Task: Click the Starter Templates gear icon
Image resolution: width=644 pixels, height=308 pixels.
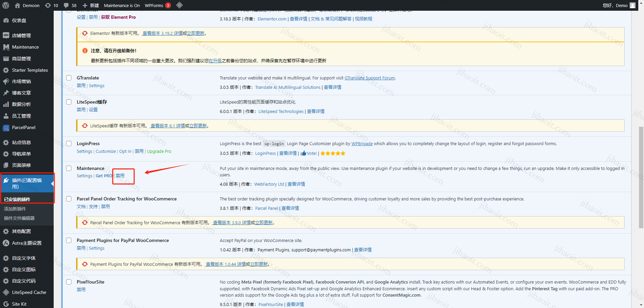Action: pos(6,70)
